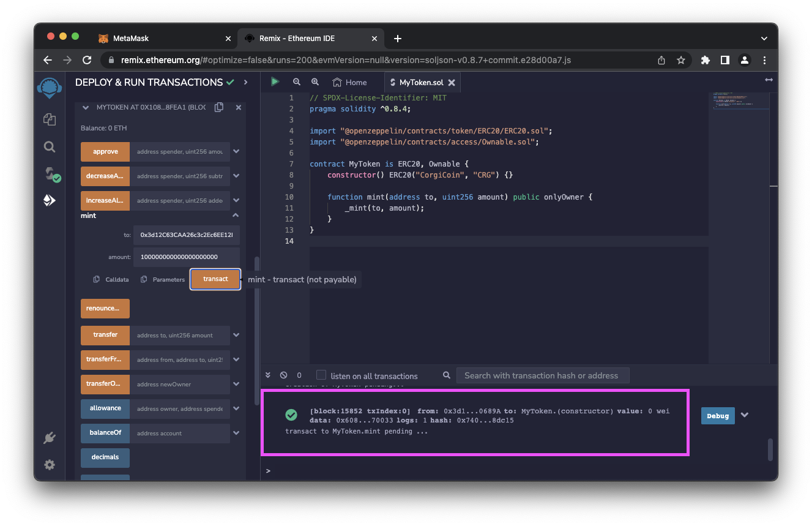
Task: Open Deploy & run transactions sidebar icon
Action: click(x=50, y=200)
